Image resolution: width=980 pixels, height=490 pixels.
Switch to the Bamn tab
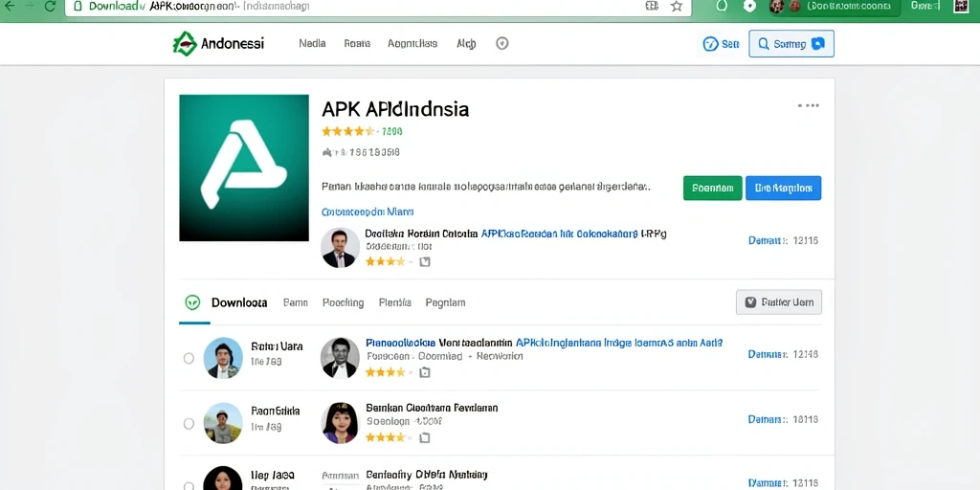[x=296, y=302]
